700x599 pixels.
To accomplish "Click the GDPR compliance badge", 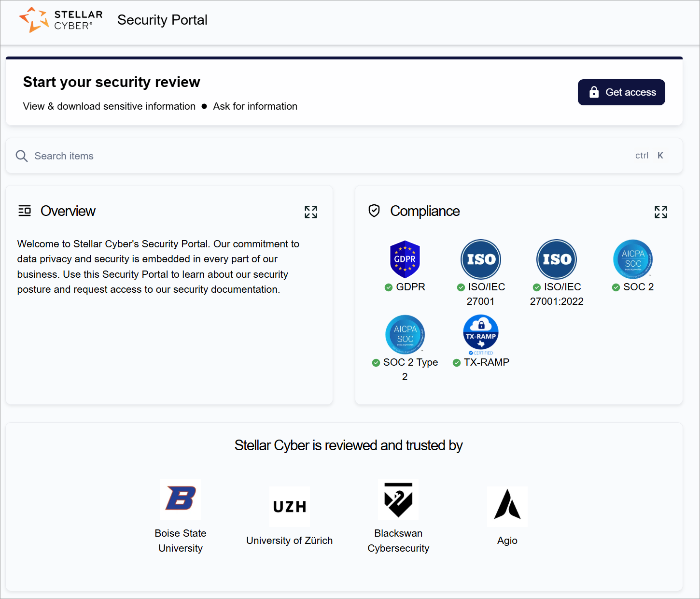I will tap(405, 259).
